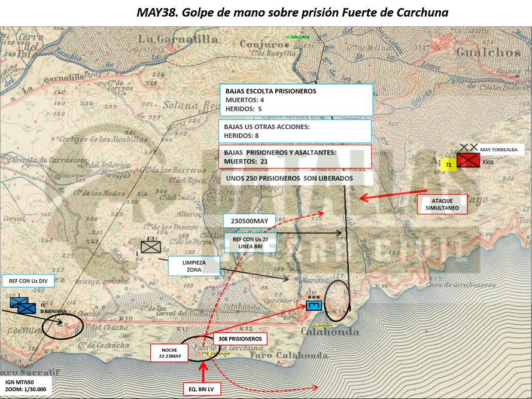
Task: Click the LIMPIEZA ZONA label box
Action: pos(194,266)
